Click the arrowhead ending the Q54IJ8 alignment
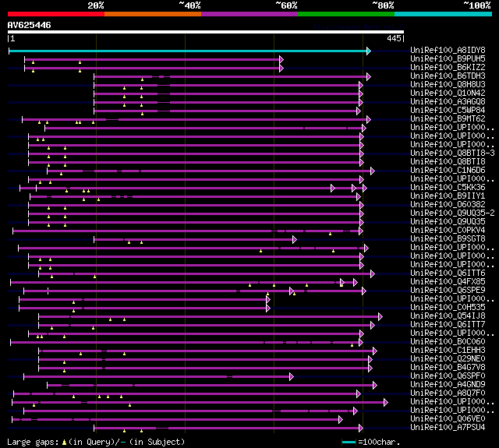 pos(380,317)
